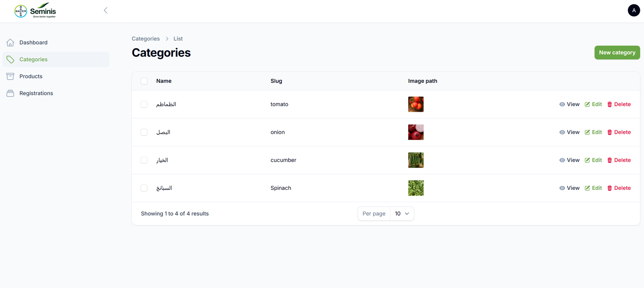Open the user avatar menu
This screenshot has width=644, height=288.
[634, 10]
